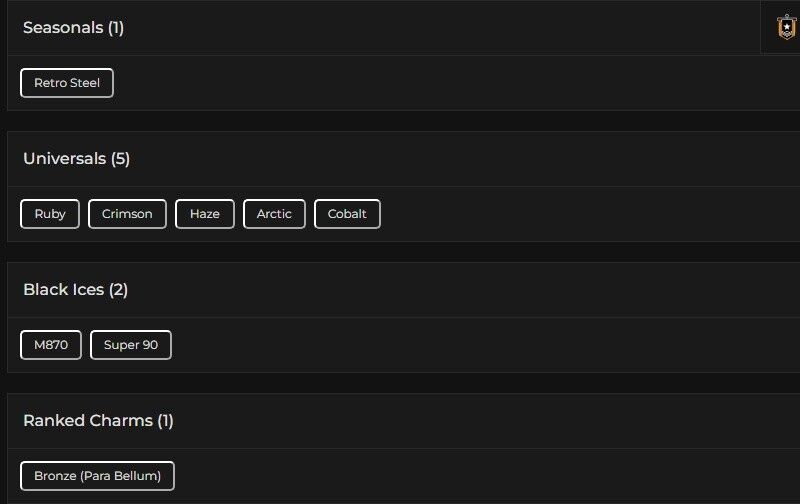
Task: Select the Retro Steel seasonal tag
Action: coord(67,83)
